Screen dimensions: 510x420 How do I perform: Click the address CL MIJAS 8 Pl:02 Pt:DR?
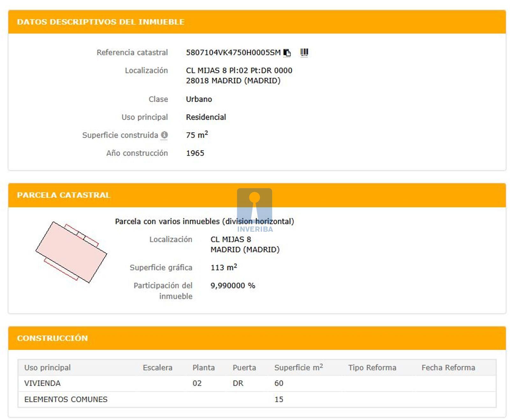click(239, 70)
